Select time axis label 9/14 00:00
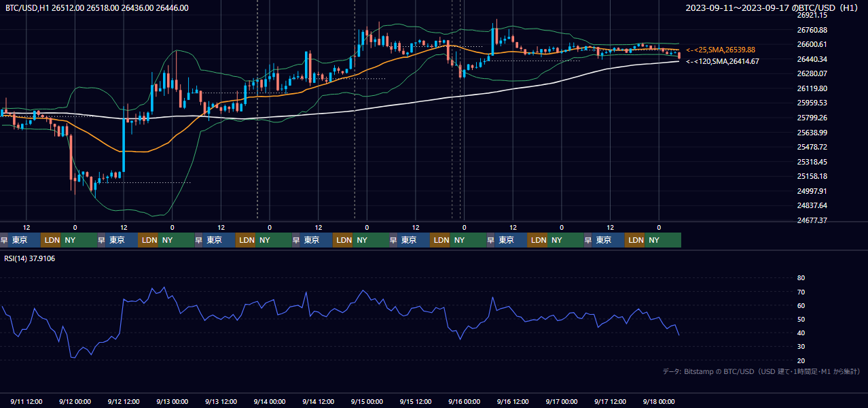 point(270,401)
